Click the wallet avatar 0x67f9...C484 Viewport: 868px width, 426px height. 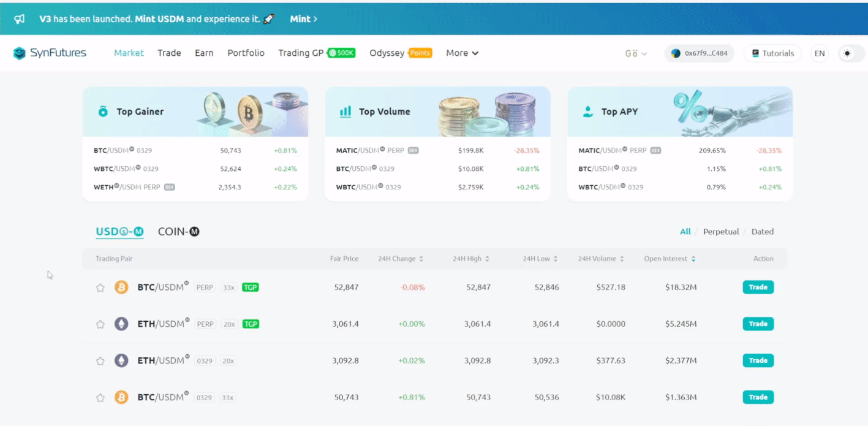[x=699, y=53]
